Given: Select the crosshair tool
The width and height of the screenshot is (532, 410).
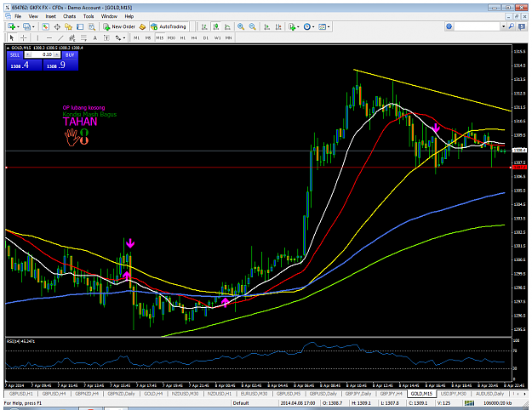Looking at the screenshot, I should (24, 37).
